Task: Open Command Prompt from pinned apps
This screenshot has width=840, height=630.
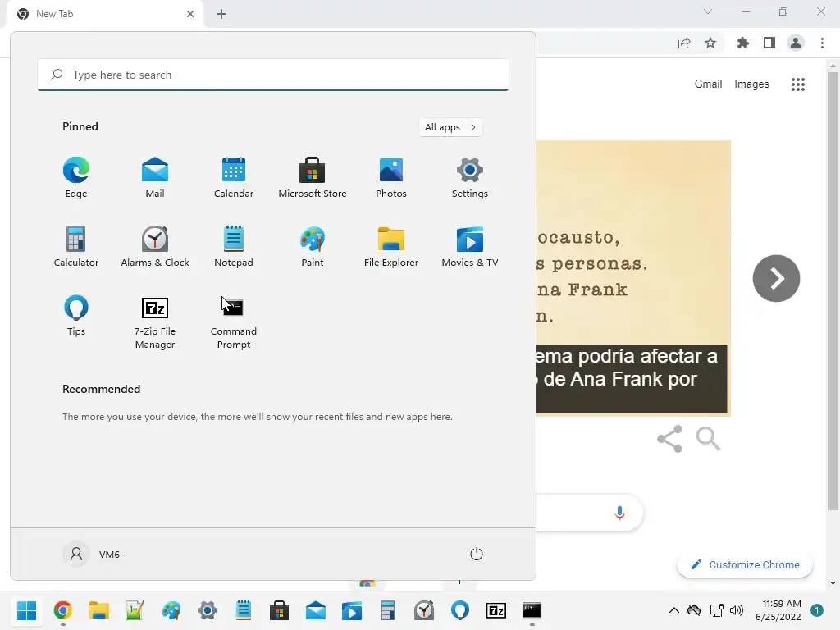Action: (234, 322)
